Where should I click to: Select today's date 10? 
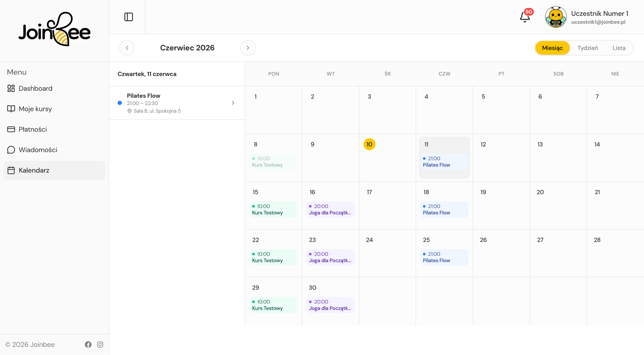369,144
